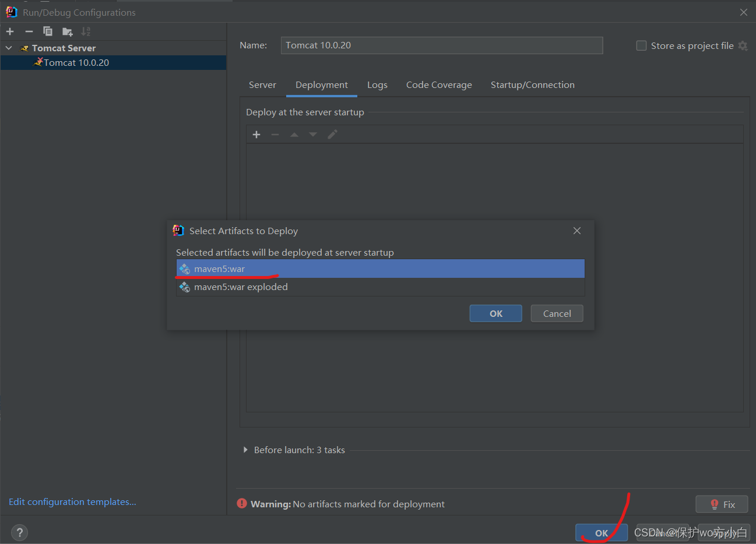The image size is (756, 544).
Task: Collapse the Tomcat Server tree node
Action: pyautogui.click(x=9, y=48)
